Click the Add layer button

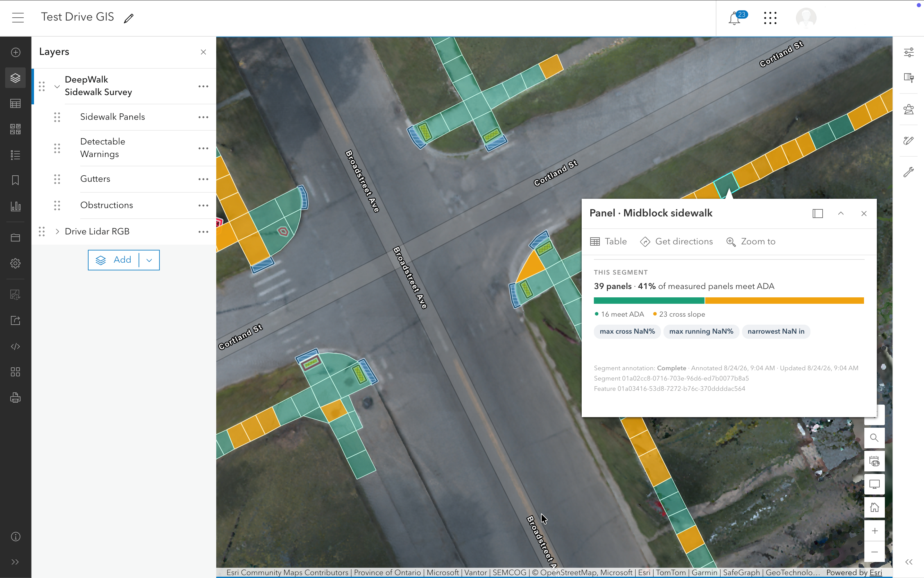[113, 260]
